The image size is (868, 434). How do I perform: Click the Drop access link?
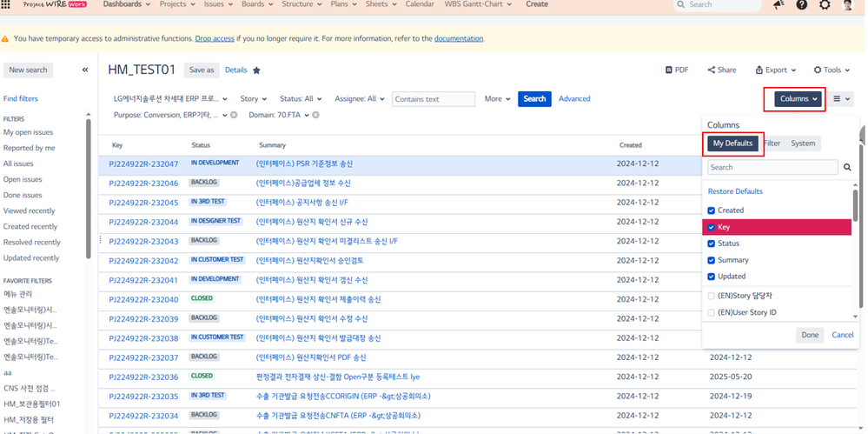[215, 39]
